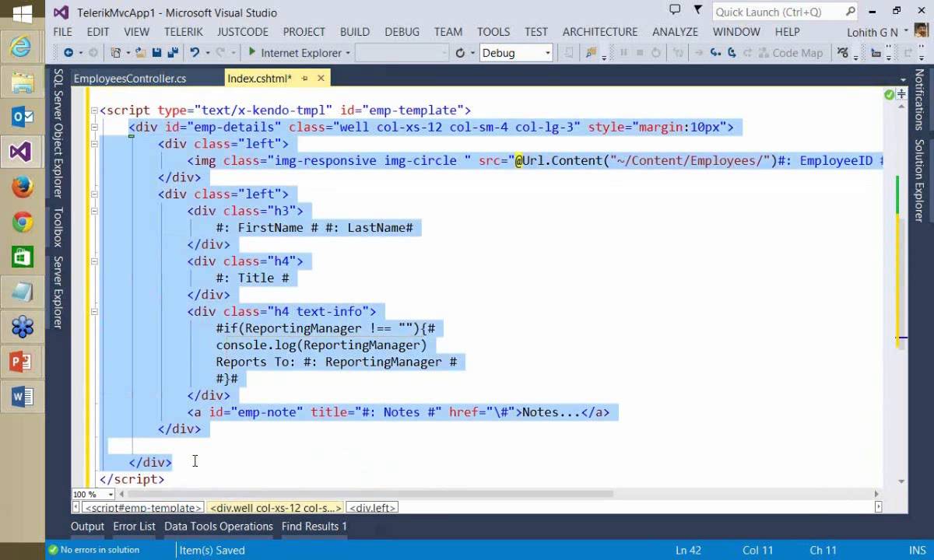Click the Step Over debug icon
The image size is (934, 560).
(x=732, y=53)
